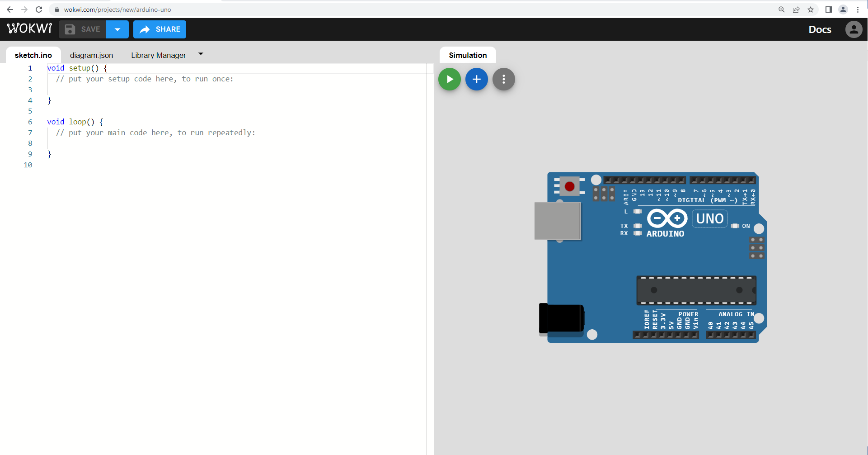Open the user profile avatar menu

pyautogui.click(x=854, y=29)
